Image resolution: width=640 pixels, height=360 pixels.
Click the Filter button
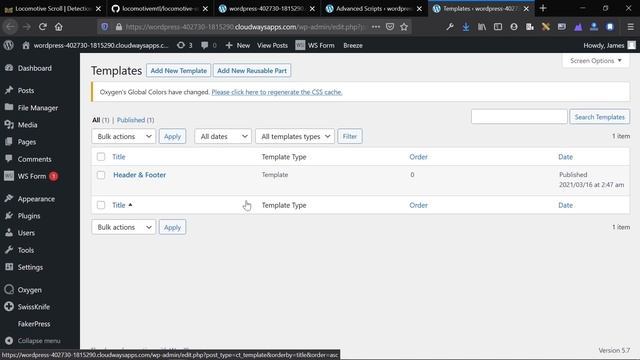[x=350, y=136]
